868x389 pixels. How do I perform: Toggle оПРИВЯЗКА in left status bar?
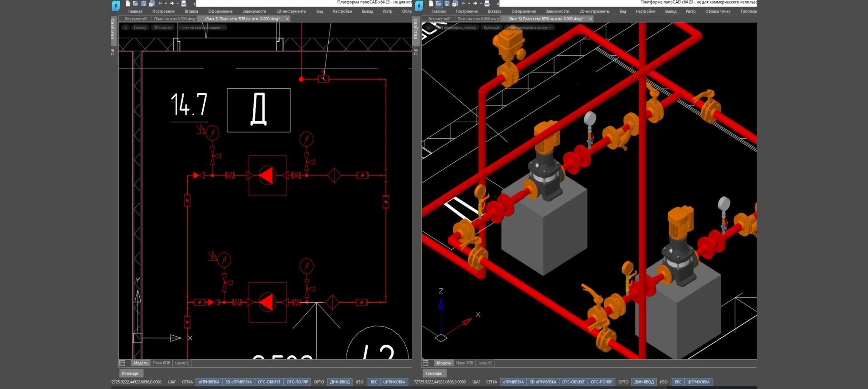point(209,382)
